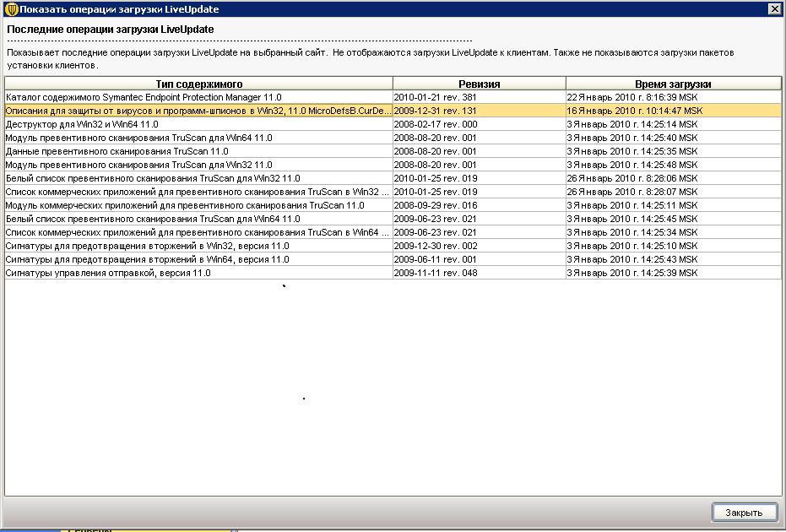786x532 pixels.
Task: Sort by Ревизия column header
Action: coord(480,84)
